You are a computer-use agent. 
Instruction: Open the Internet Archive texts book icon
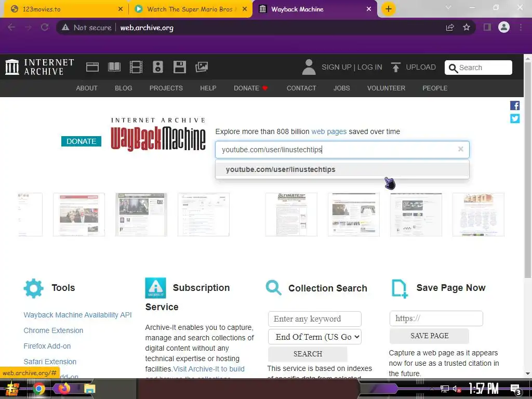tap(114, 67)
